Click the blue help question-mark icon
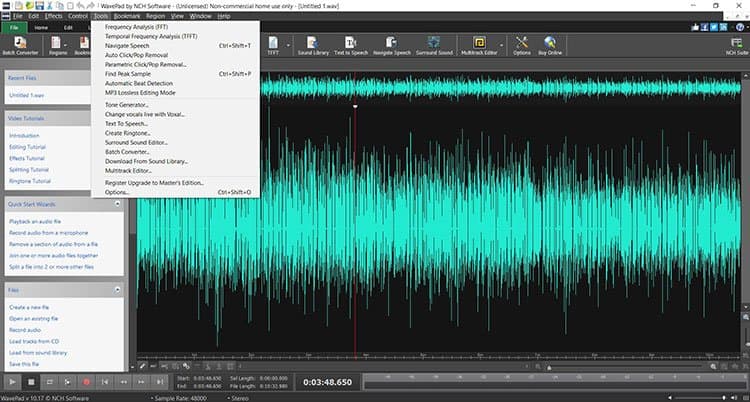 pyautogui.click(x=739, y=28)
